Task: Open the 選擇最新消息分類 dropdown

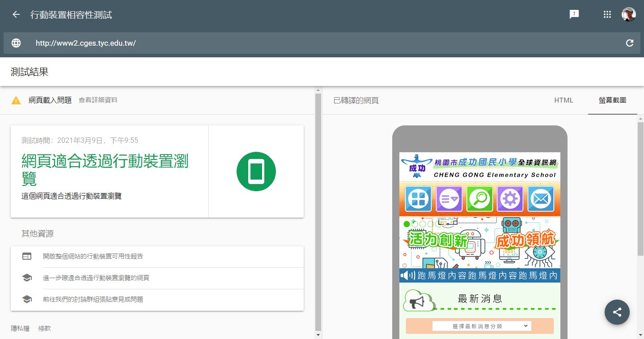Action: 482,326
